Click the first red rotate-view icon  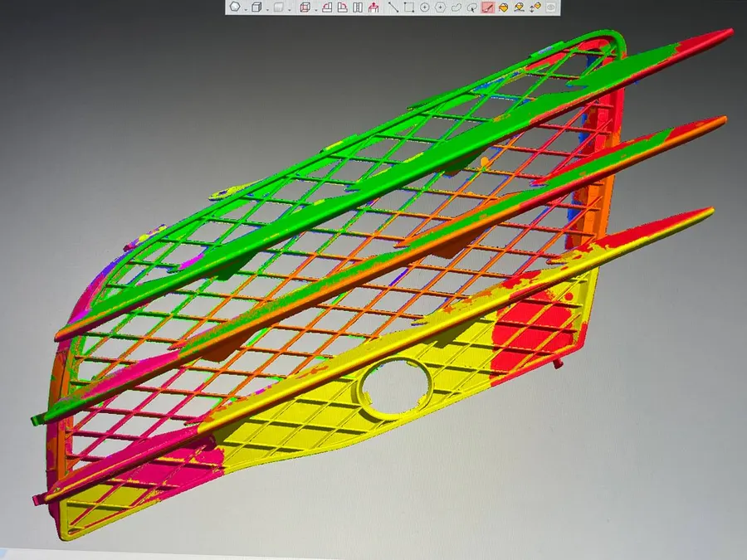pos(327,7)
